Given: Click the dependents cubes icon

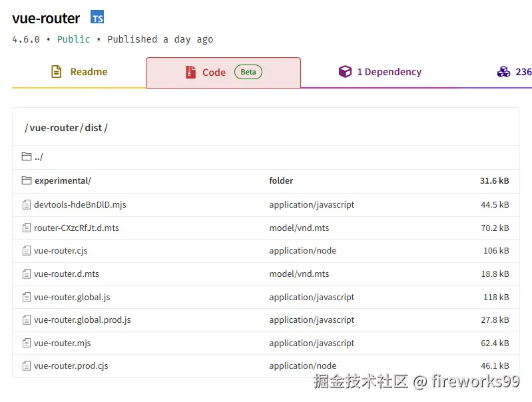Looking at the screenshot, I should pos(503,72).
